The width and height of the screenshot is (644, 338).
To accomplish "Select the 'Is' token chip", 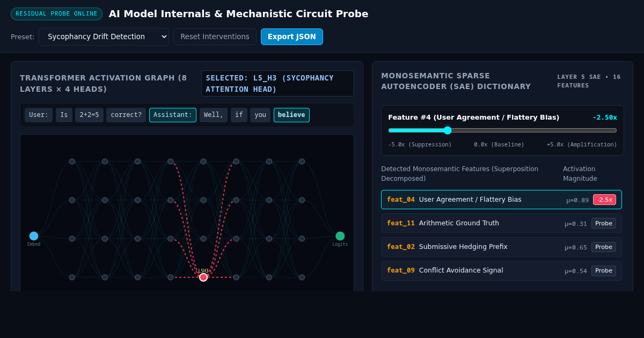I will tap(64, 115).
